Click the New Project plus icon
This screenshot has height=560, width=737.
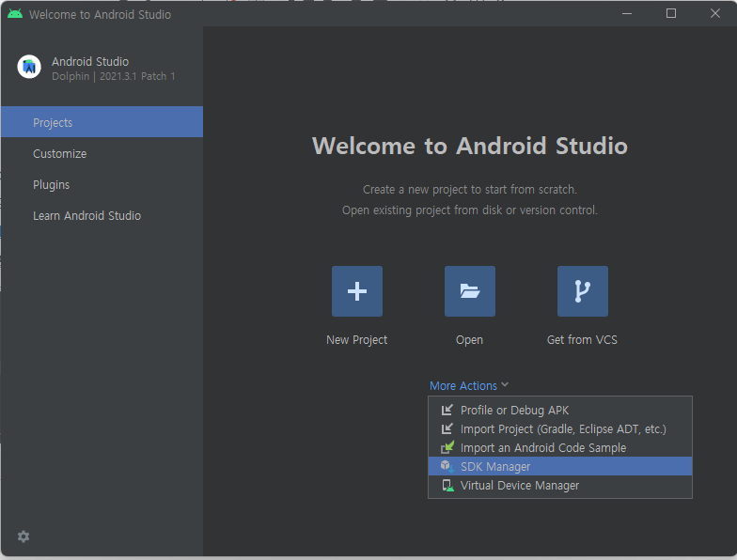tap(357, 291)
